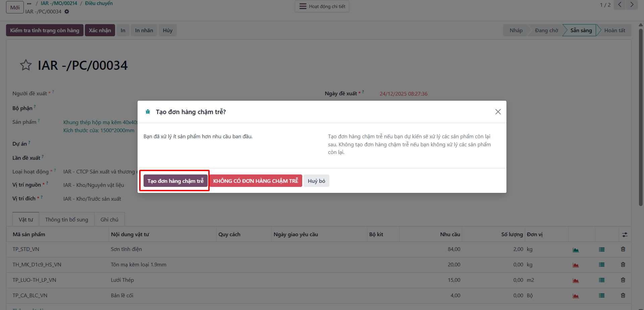The width and height of the screenshot is (644, 310).
Task: Click the help mark beside Dự án
Action: 29,142
